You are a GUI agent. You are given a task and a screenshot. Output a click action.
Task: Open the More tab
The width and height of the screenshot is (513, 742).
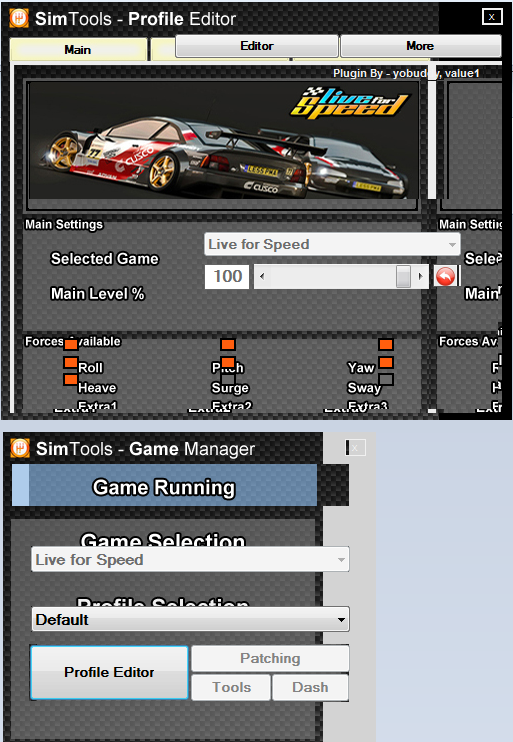pyautogui.click(x=420, y=46)
